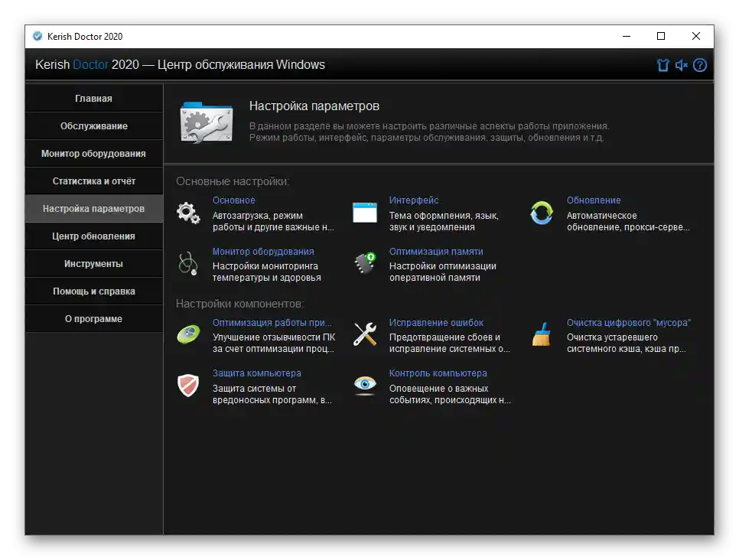Open the Главная sidebar section

[x=94, y=98]
